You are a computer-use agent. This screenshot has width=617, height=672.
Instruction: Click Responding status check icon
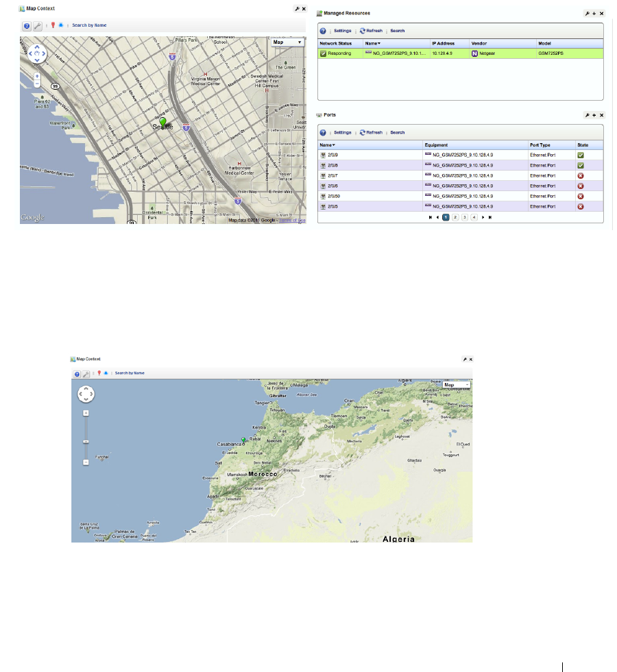coord(324,53)
